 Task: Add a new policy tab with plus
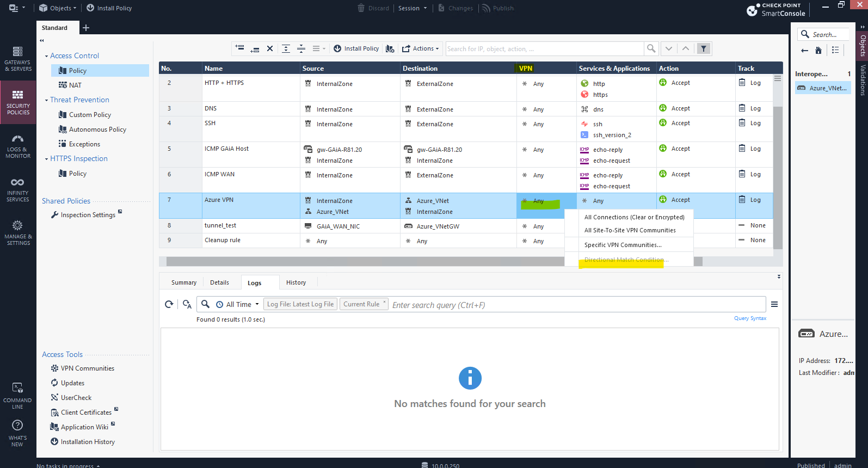(x=86, y=28)
